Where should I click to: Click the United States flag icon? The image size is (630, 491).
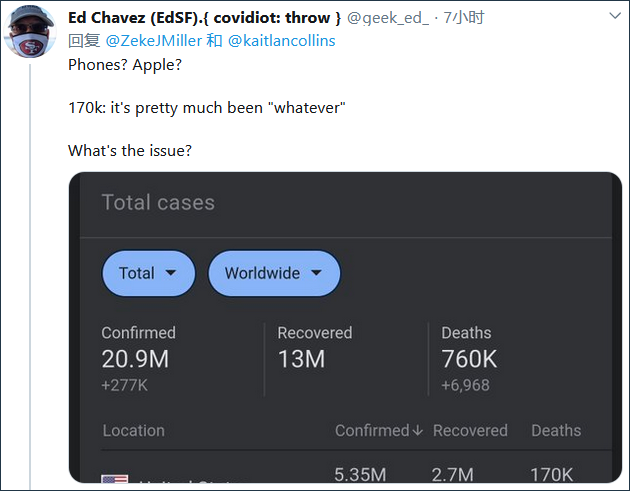114,481
